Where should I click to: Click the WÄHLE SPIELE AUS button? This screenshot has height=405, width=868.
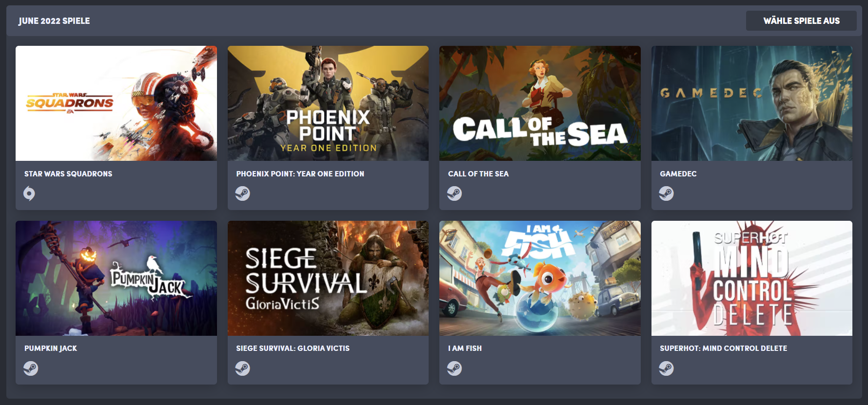point(801,21)
